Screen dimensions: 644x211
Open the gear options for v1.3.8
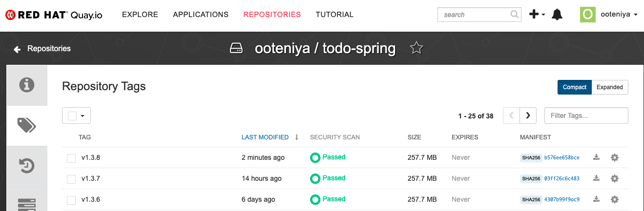click(x=615, y=157)
